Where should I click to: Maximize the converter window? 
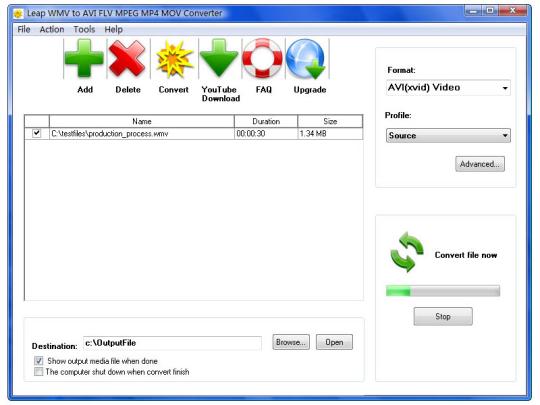[490, 11]
